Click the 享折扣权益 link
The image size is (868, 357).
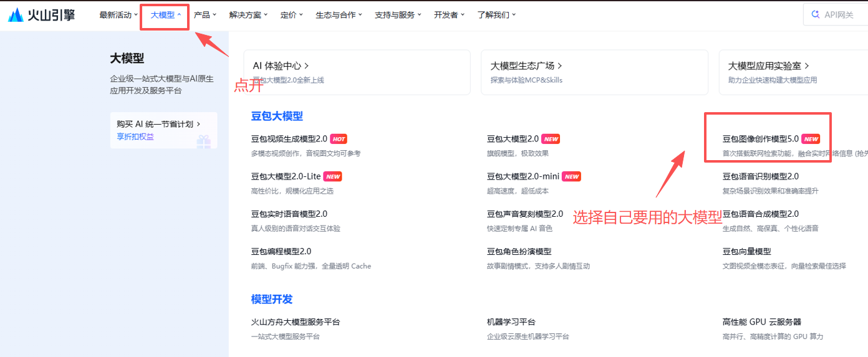tap(135, 136)
